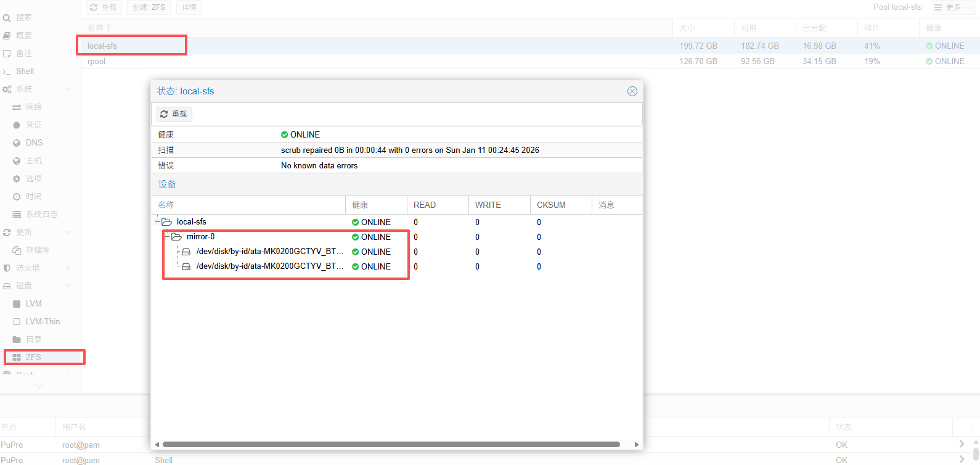This screenshot has height=465, width=980.
Task: Collapse the 系统 sidebar section arrow
Action: (68, 89)
